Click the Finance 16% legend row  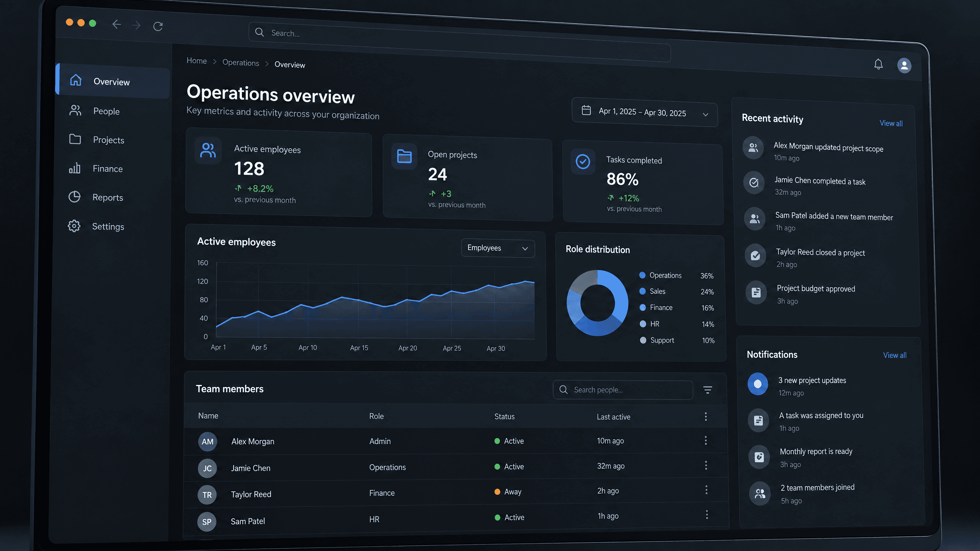[676, 308]
